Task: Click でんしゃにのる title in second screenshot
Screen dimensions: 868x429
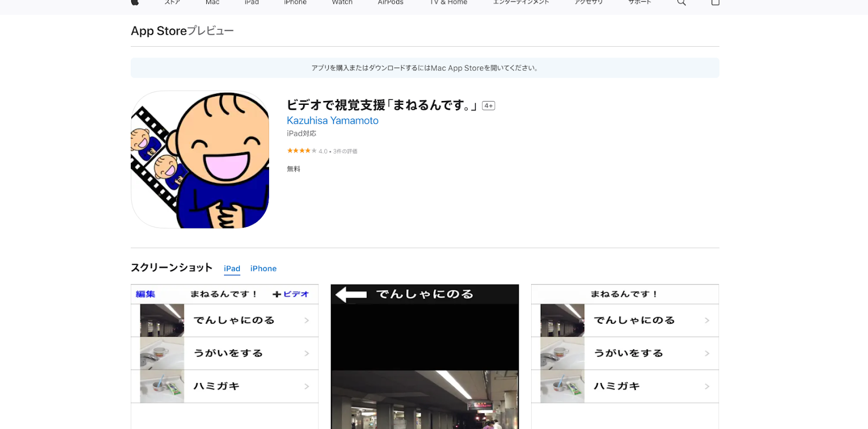Action: (425, 294)
